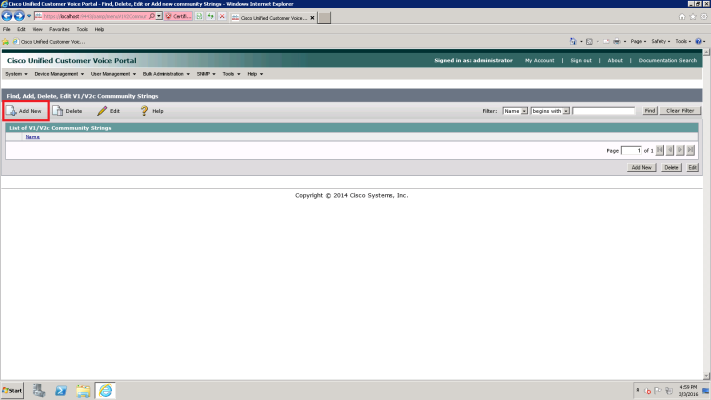Open the IE menu bar Tools menu
Screen dimensions: 711x400
click(x=82, y=29)
